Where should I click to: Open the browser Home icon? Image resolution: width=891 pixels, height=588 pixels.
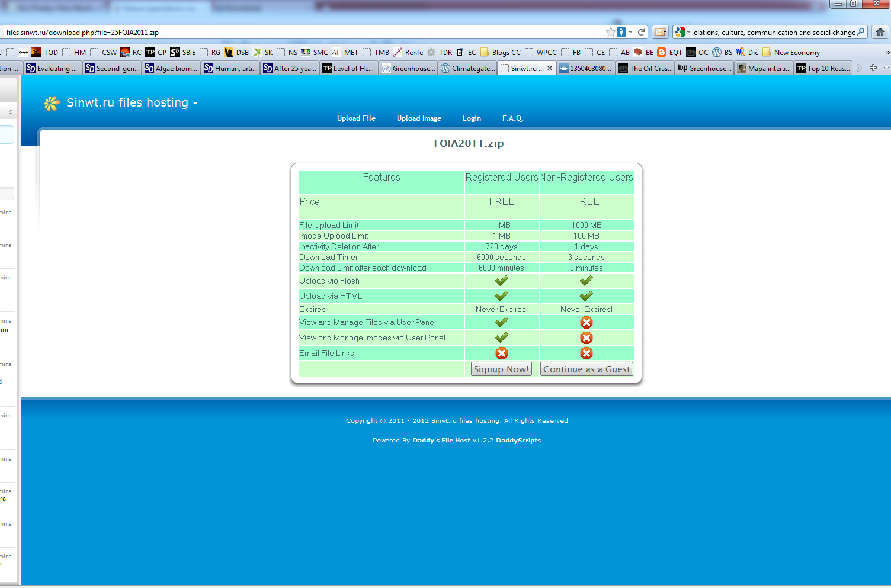[x=880, y=32]
